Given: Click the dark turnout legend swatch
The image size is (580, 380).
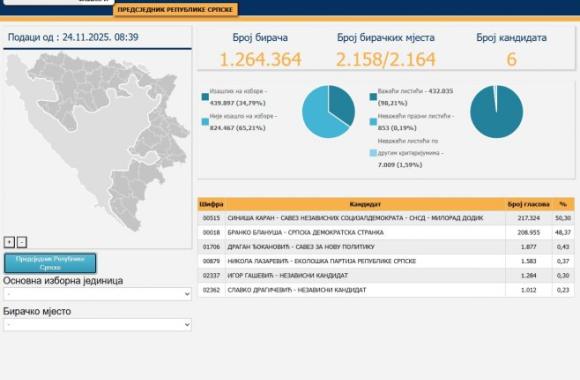Looking at the screenshot, I should [x=205, y=97].
